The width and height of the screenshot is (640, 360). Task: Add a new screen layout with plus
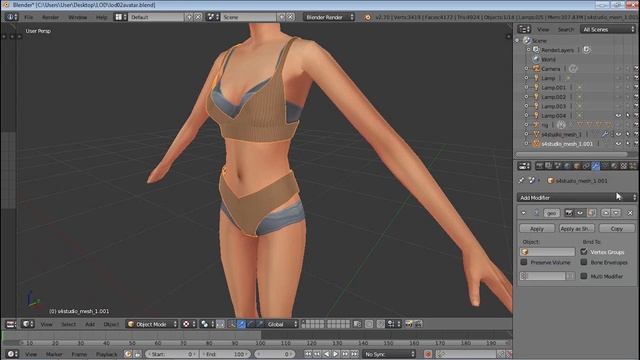pyautogui.click(x=189, y=17)
